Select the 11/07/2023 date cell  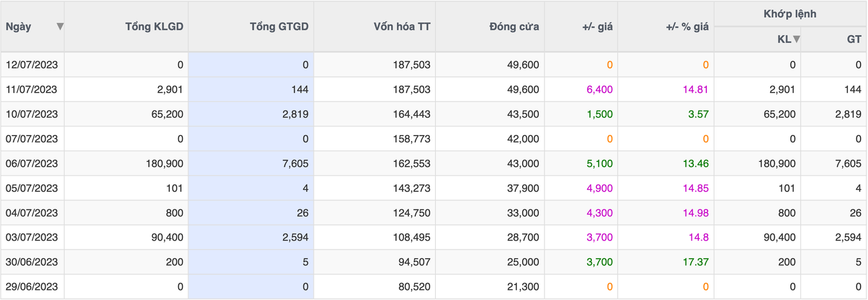[31, 89]
